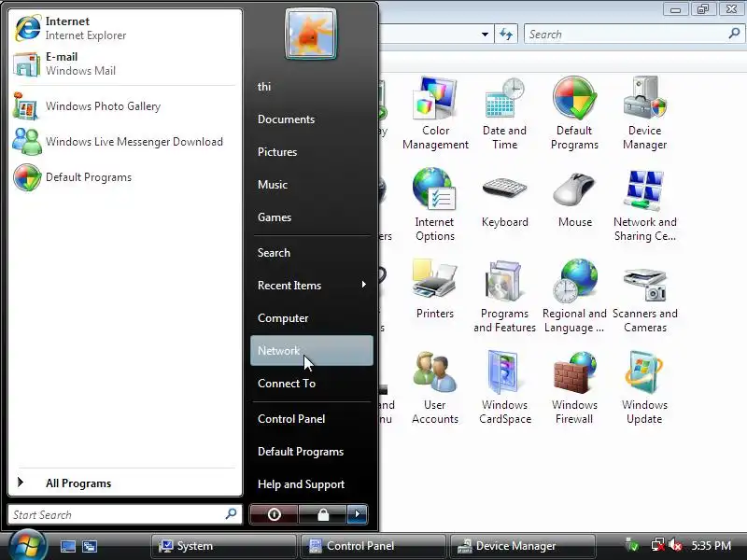
Task: Open the Windows Update icon
Action: click(x=644, y=387)
